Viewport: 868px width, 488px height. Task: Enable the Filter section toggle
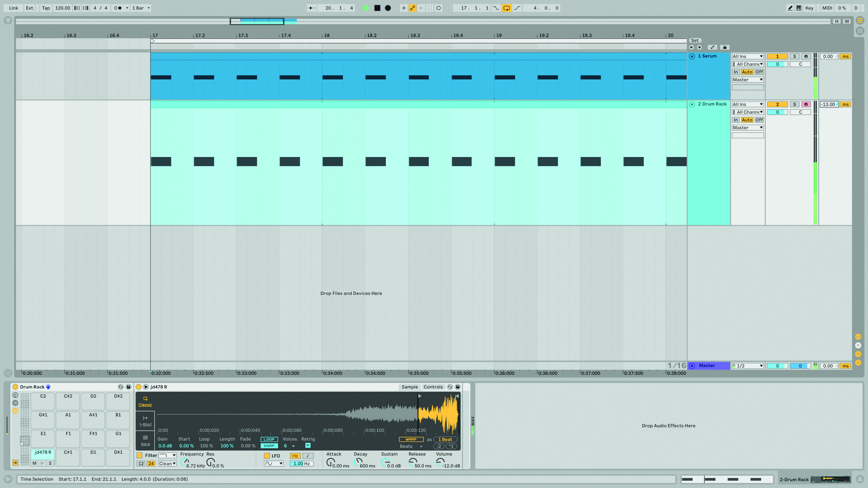pos(139,456)
